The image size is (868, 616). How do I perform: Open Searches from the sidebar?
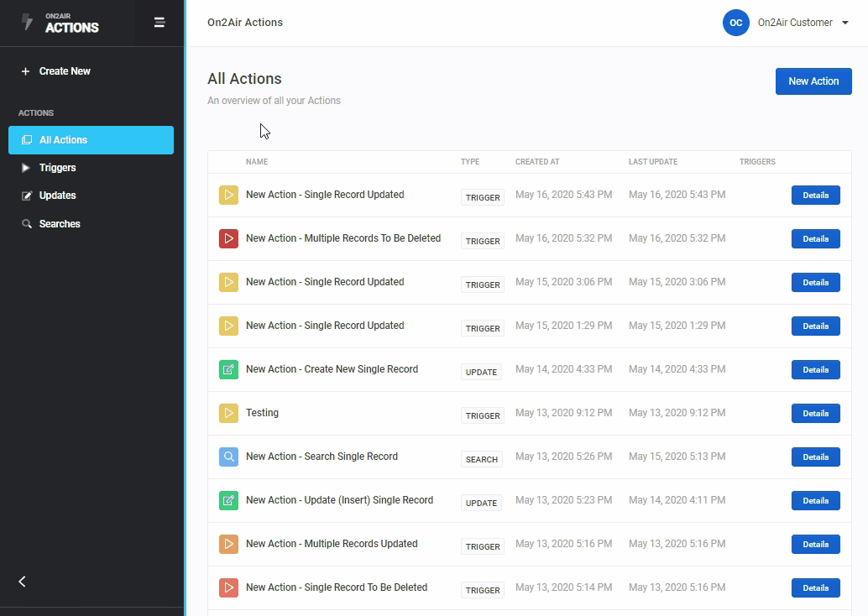tap(59, 224)
